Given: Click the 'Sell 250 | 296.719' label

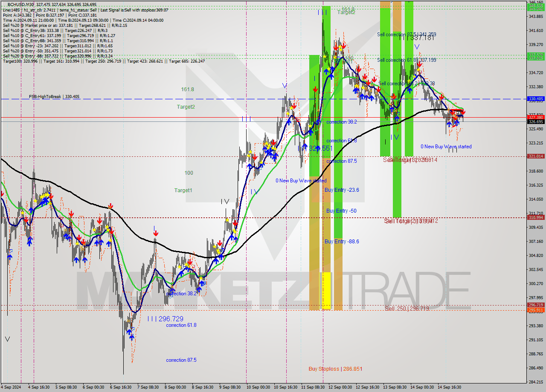Looking at the screenshot, I should [x=406, y=308].
